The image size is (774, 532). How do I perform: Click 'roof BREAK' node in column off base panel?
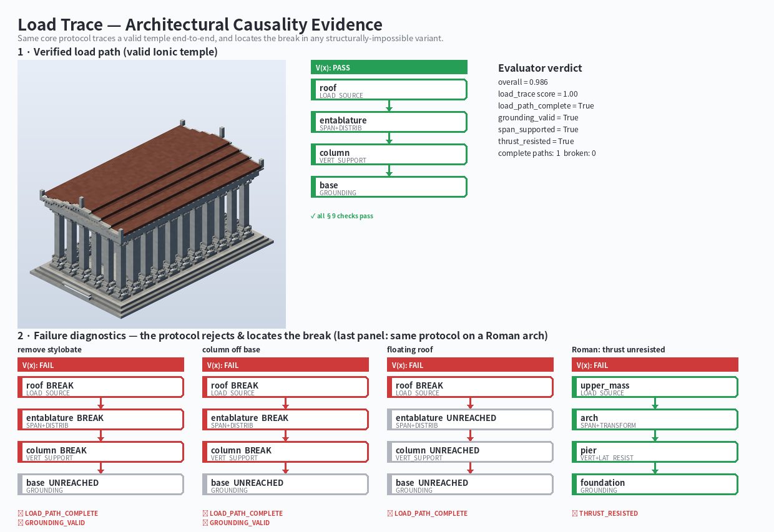[x=285, y=387]
